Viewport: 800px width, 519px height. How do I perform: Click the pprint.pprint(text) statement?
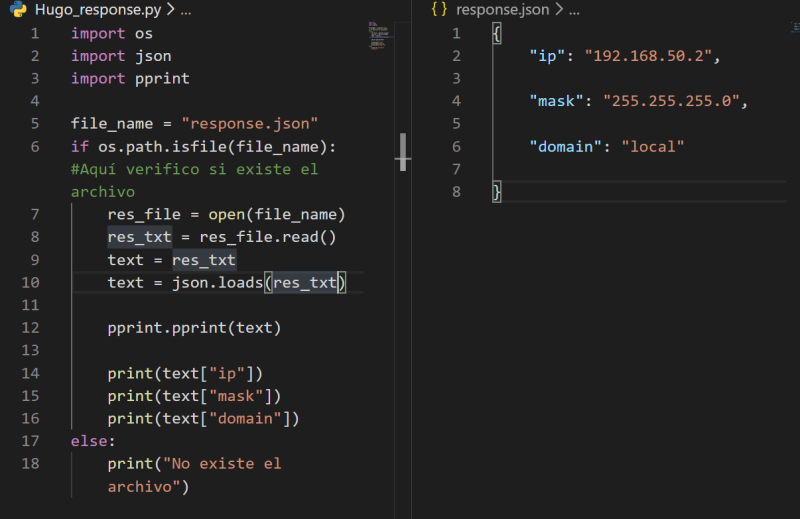pos(194,328)
